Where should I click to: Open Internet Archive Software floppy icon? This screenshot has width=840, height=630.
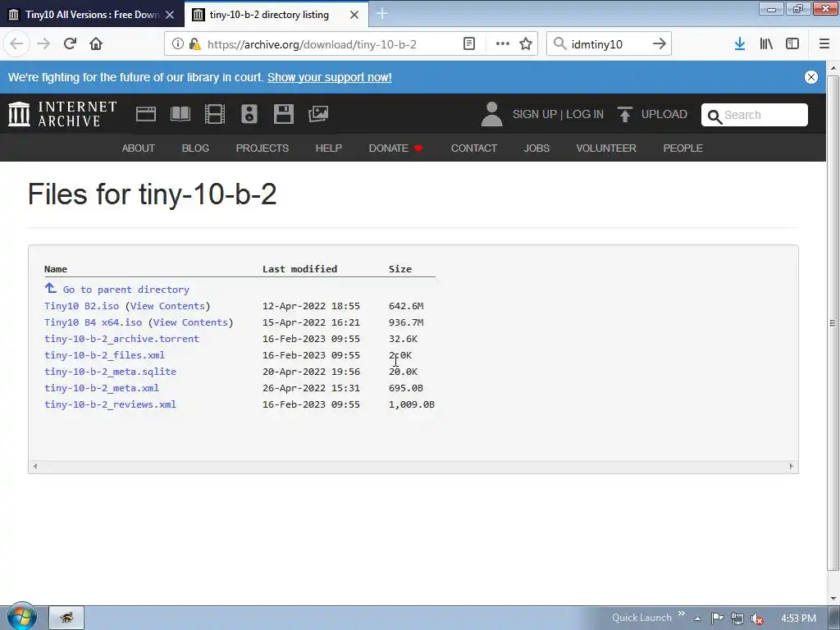click(x=283, y=114)
